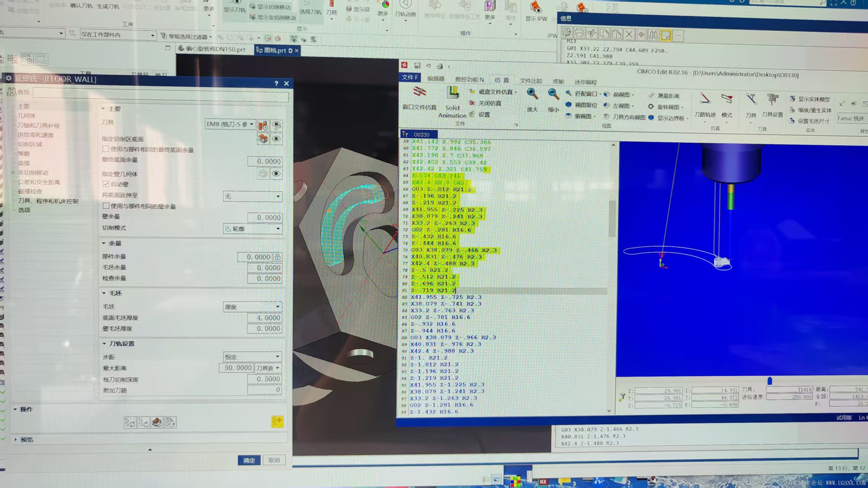Toggle eye icon for 指定壁几何体
The height and width of the screenshot is (488, 868).
coord(276,174)
